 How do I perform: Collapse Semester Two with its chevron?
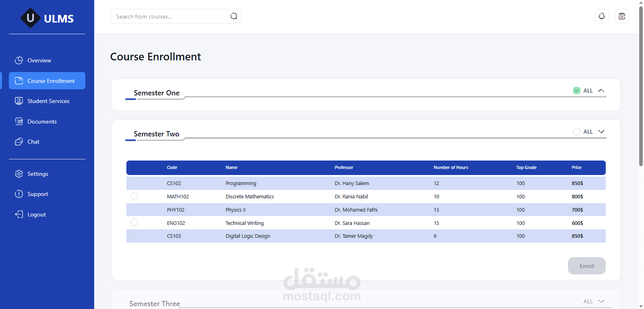point(601,132)
